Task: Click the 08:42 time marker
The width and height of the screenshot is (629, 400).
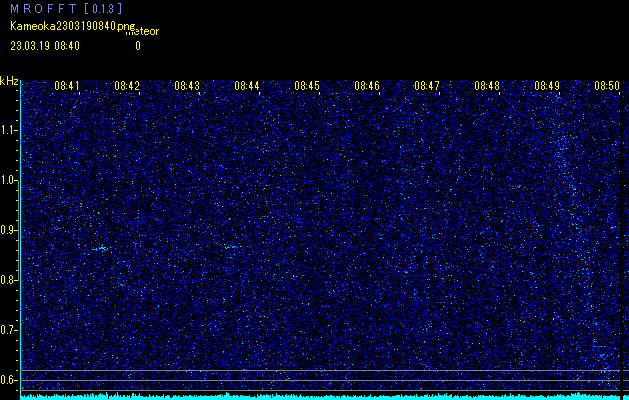Action: [x=127, y=85]
